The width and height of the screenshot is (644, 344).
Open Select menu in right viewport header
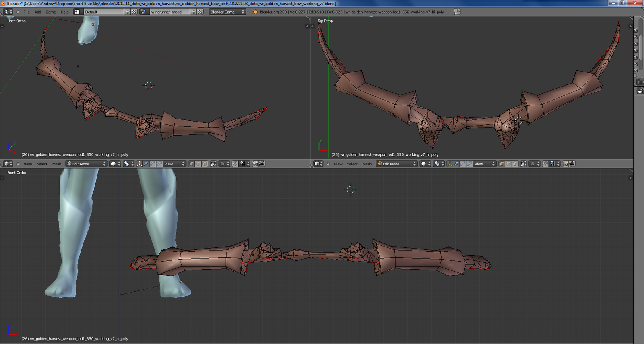tap(352, 164)
